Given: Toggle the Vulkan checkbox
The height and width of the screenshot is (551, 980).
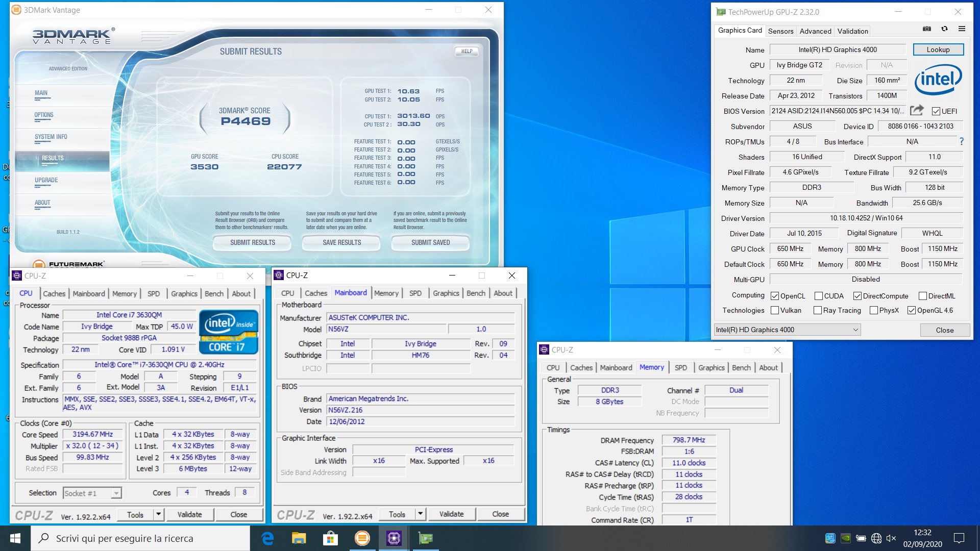Looking at the screenshot, I should [775, 310].
